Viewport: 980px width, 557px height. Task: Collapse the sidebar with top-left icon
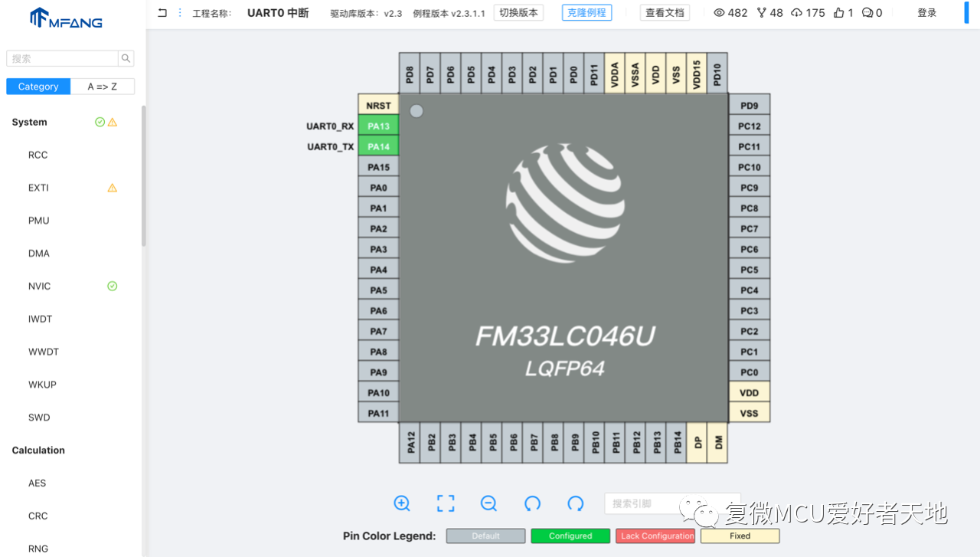162,12
